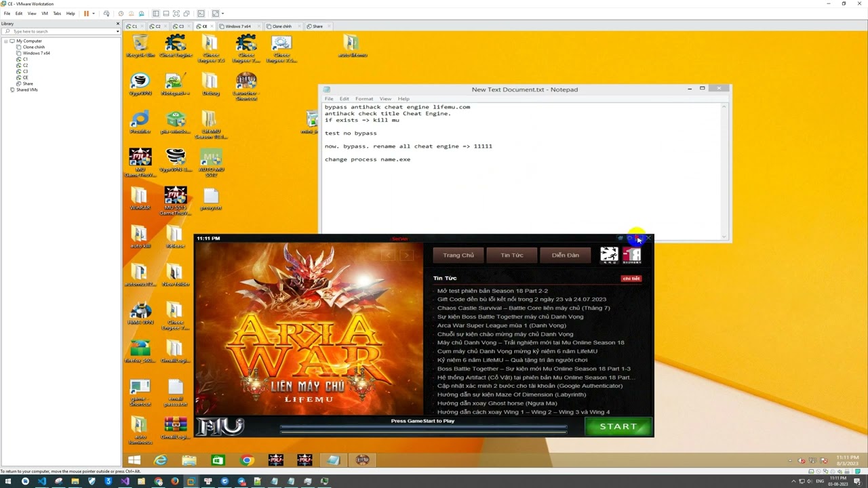Select Shared VMs in Library tree
868x488 pixels.
coord(26,89)
